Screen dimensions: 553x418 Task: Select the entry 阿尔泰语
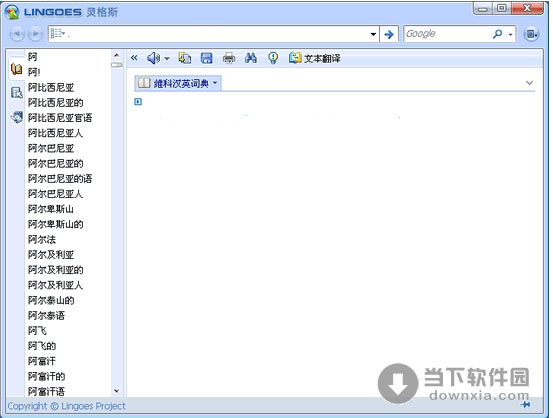tap(47, 315)
